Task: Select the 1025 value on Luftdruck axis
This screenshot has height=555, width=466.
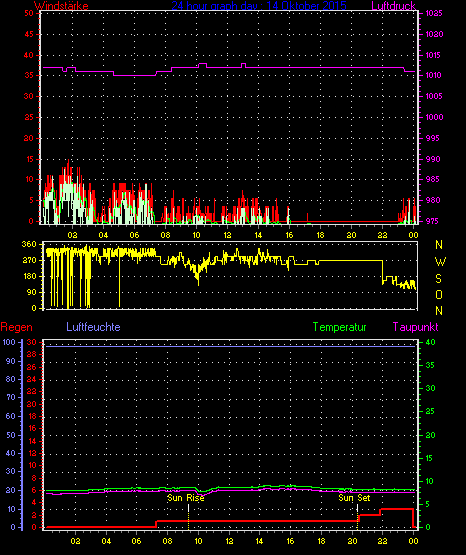Action: coord(434,13)
